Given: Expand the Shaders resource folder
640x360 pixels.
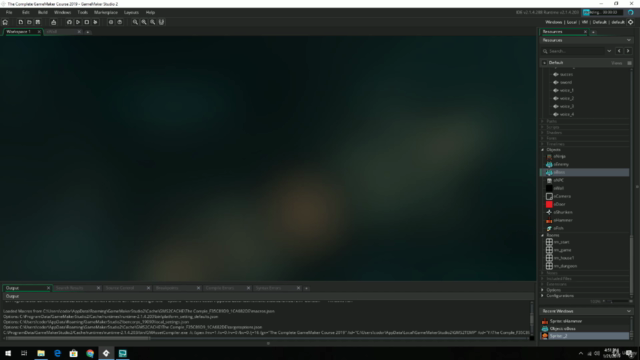Looking at the screenshot, I should (542, 133).
